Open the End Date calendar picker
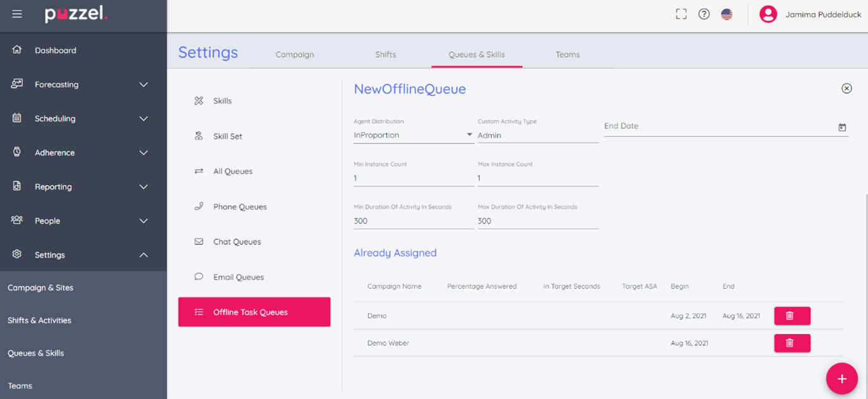 point(842,128)
